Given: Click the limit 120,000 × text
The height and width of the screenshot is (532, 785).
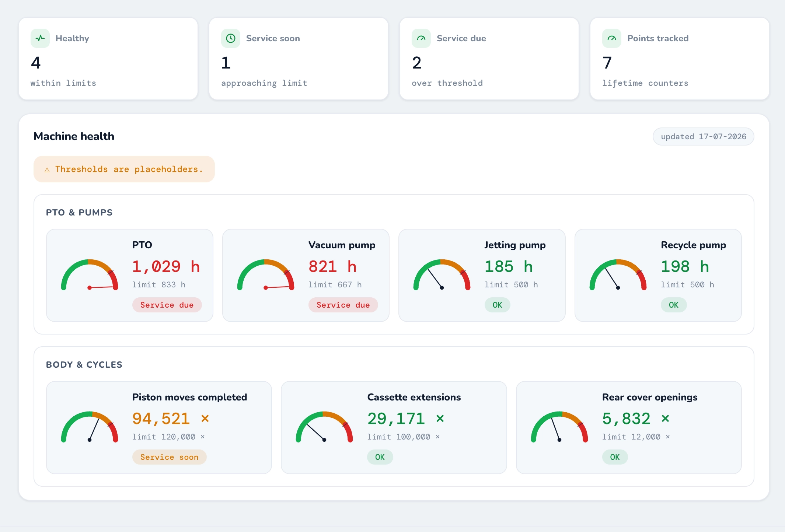Looking at the screenshot, I should coord(168,437).
